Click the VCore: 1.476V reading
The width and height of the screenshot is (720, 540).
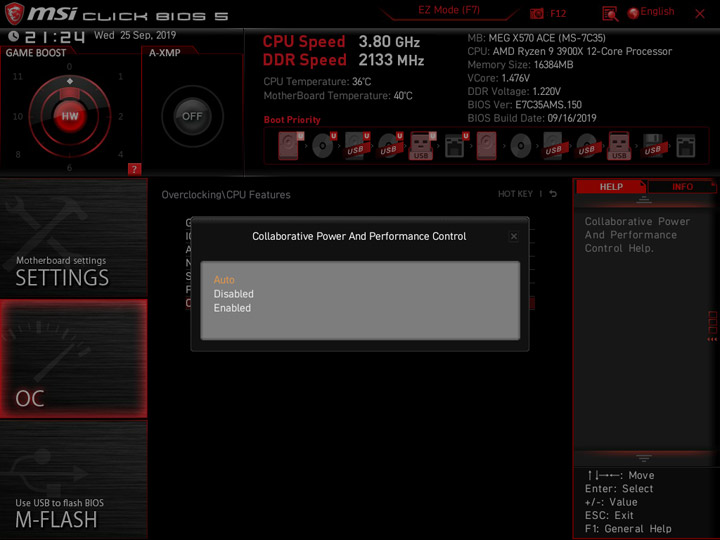pyautogui.click(x=499, y=78)
